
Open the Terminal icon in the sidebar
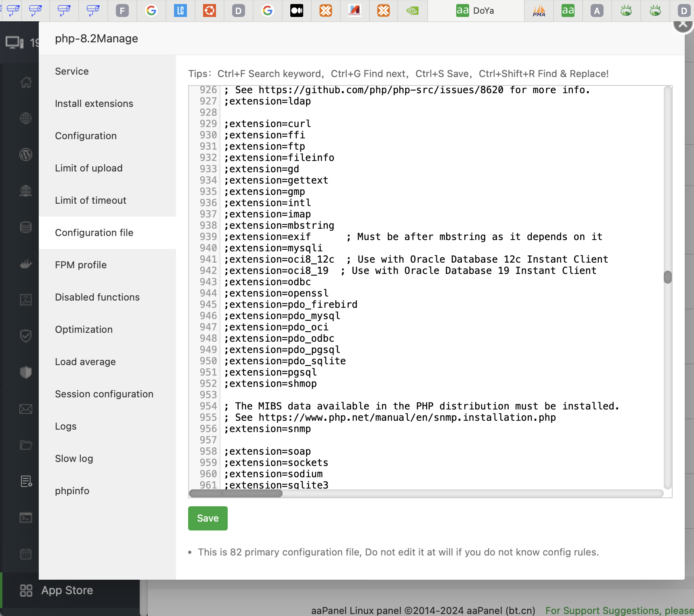[26, 518]
